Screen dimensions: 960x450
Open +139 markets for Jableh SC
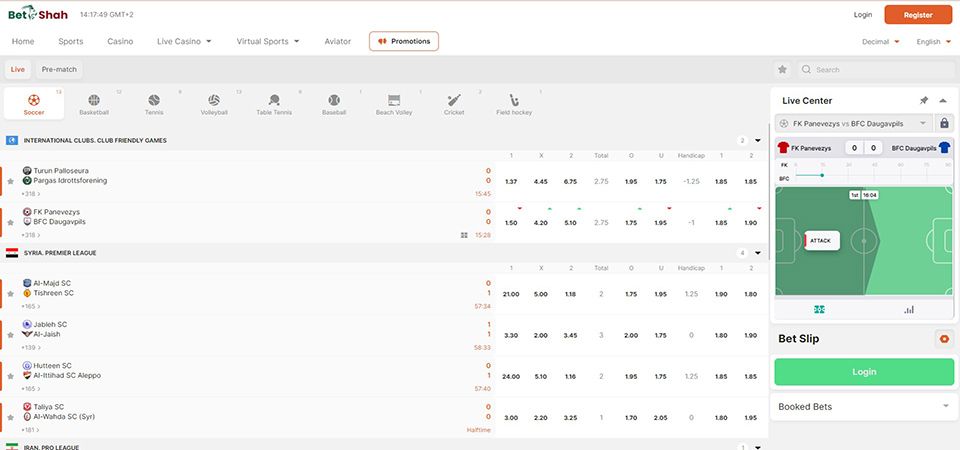pos(31,347)
